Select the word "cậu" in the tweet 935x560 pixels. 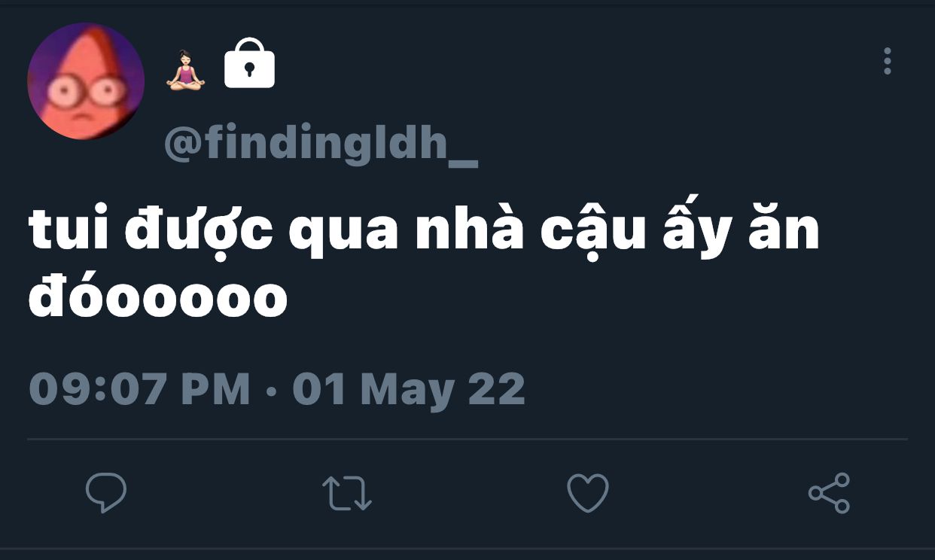pos(593,233)
